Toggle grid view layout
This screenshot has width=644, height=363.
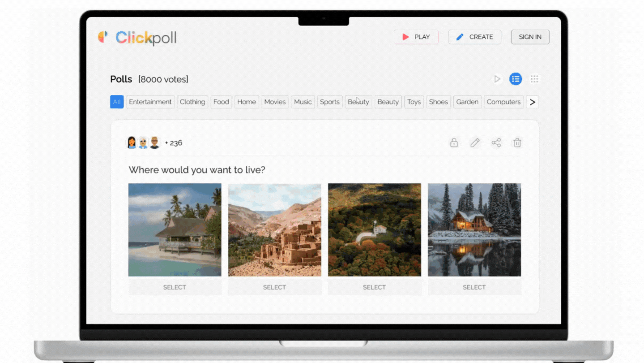tap(534, 79)
